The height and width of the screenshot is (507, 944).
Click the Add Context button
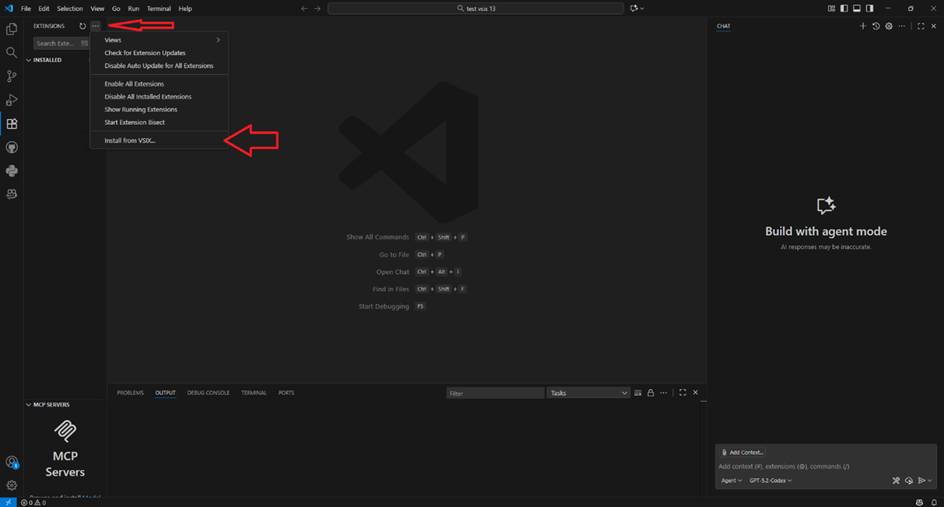pos(742,452)
